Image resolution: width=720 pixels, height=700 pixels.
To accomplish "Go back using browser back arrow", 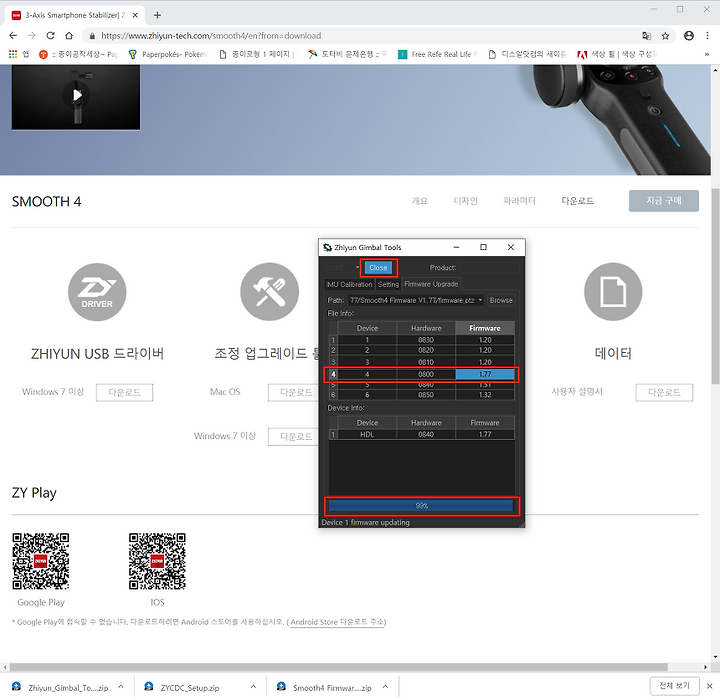I will pos(13,35).
